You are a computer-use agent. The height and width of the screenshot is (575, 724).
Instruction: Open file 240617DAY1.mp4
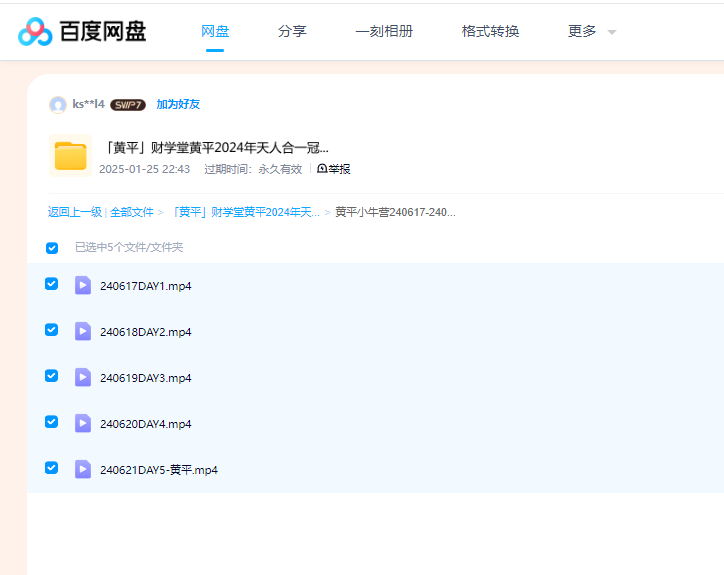tap(145, 286)
